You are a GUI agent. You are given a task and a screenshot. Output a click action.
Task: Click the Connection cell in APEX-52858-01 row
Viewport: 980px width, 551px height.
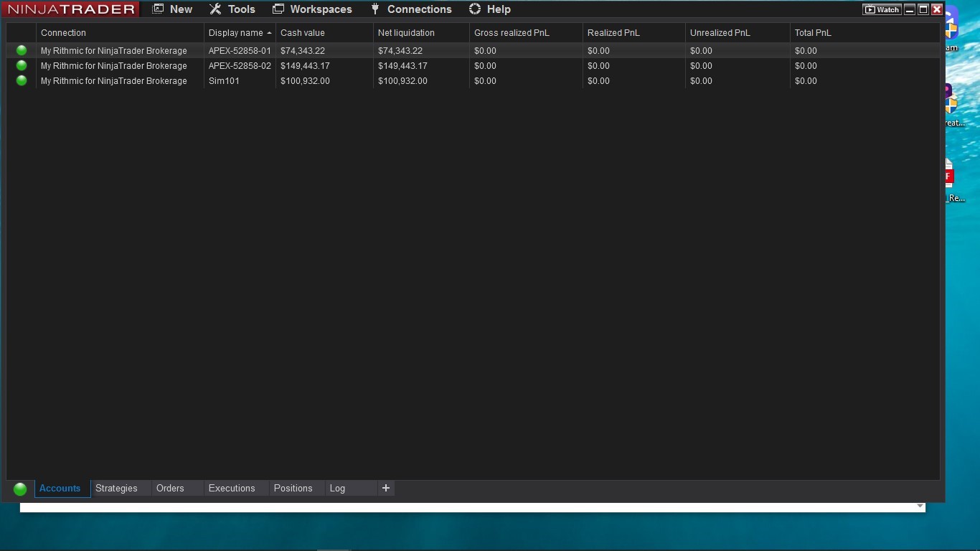(120, 51)
